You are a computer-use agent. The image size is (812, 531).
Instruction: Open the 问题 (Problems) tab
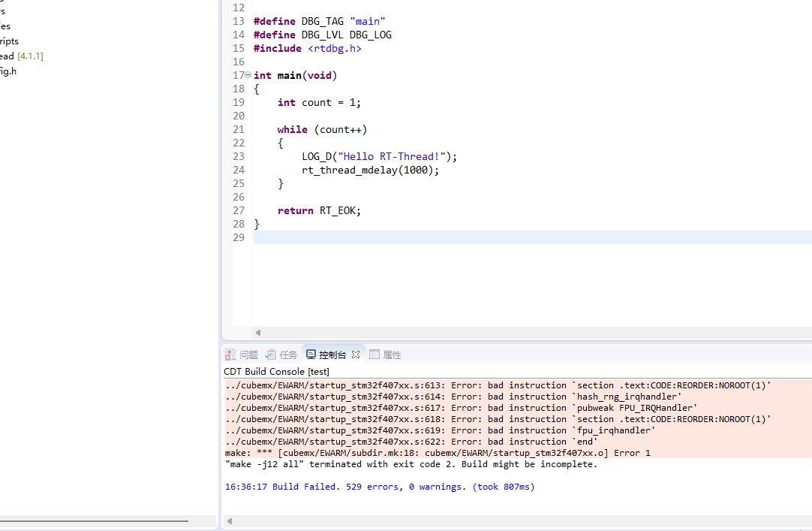pos(242,355)
